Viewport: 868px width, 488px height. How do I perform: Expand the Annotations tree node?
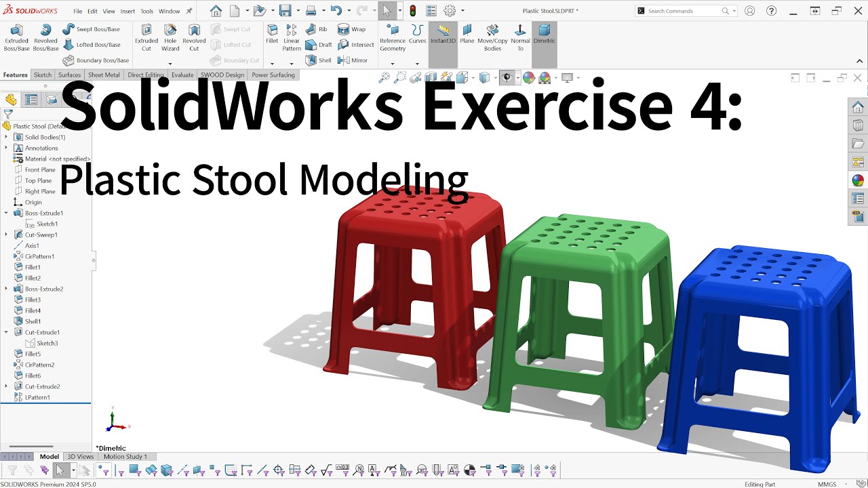(x=6, y=148)
